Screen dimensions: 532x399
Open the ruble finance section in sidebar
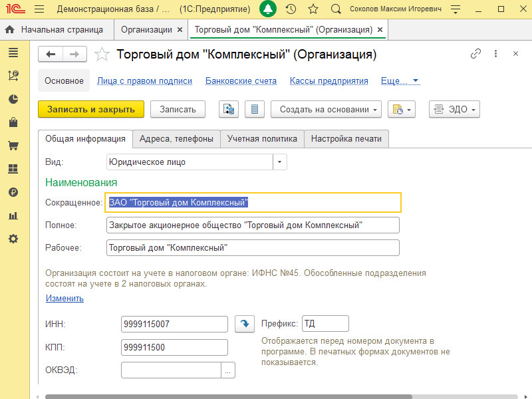point(13,192)
